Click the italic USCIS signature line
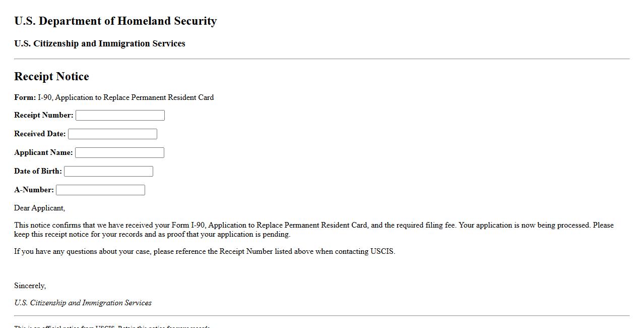Screen dimensions: 644x328 tap(83, 303)
